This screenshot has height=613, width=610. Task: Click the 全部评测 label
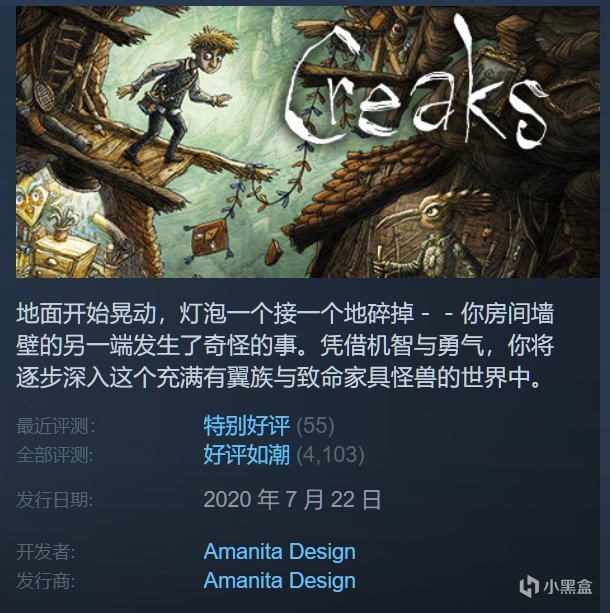[55, 455]
